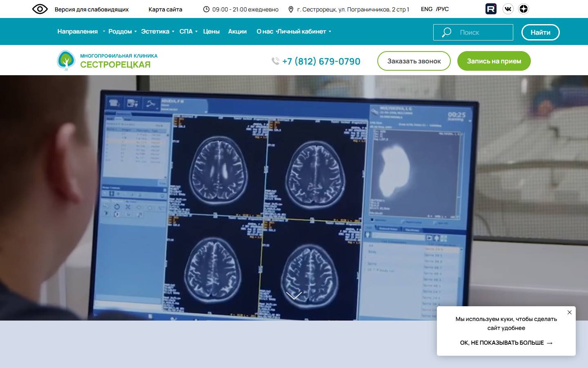Click the down chevron on the hero video
The width and height of the screenshot is (588, 368).
[x=294, y=295]
